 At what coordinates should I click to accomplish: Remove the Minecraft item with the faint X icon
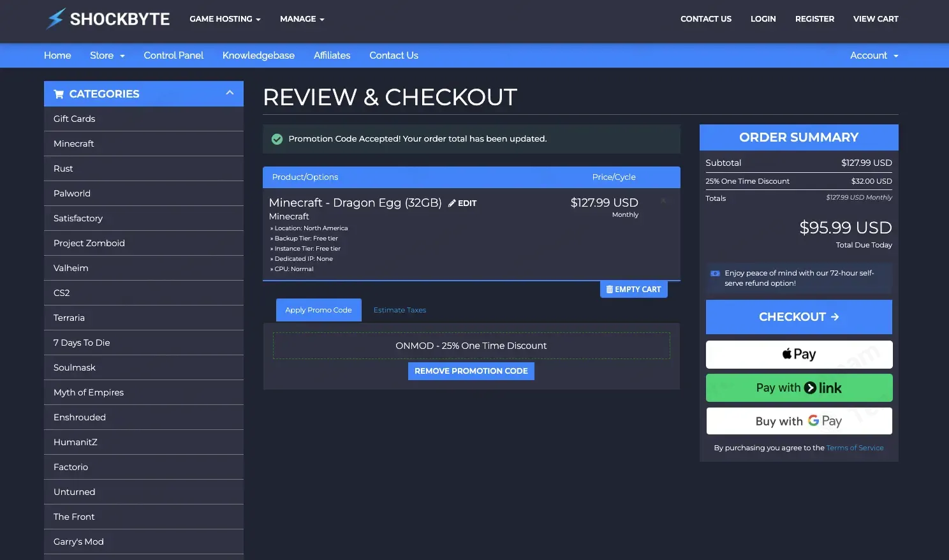click(663, 200)
